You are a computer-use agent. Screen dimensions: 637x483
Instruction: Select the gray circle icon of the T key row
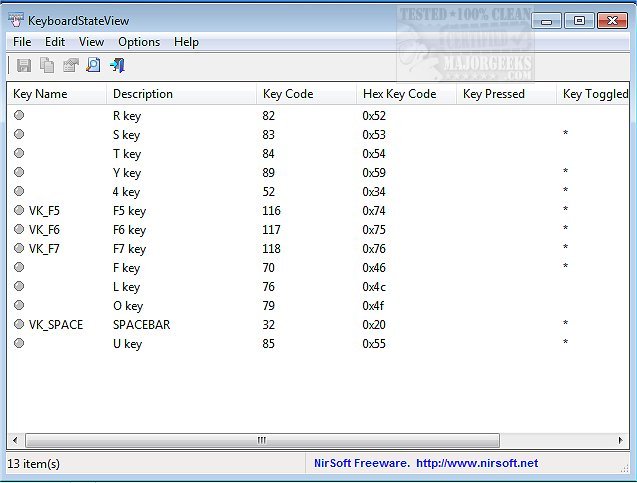[x=19, y=153]
